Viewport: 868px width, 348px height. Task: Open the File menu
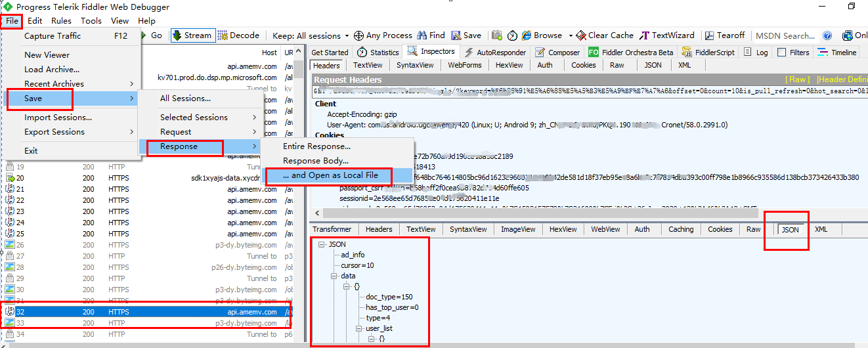coord(12,20)
